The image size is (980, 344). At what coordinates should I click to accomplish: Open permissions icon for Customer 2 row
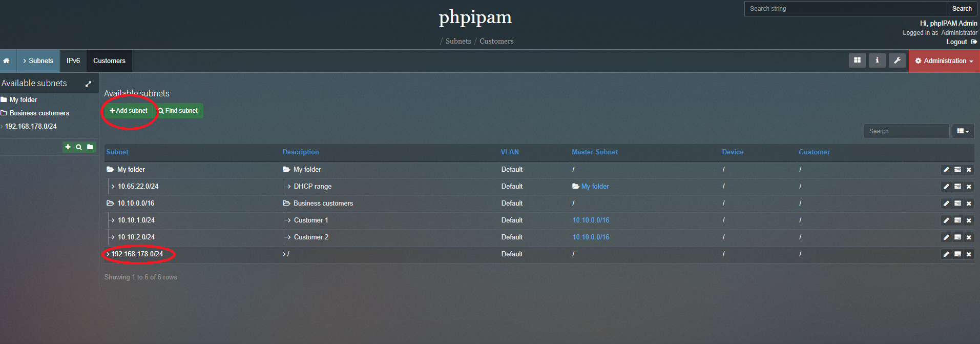click(x=957, y=237)
